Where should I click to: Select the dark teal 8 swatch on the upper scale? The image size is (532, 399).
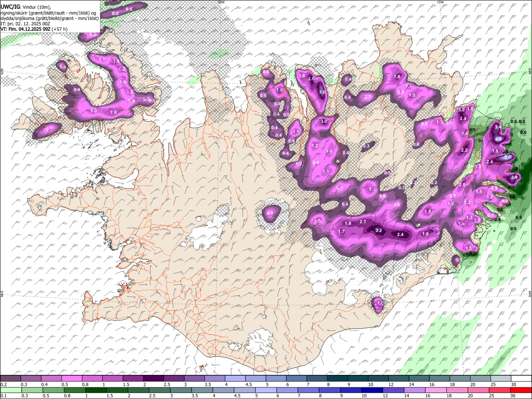337,379
